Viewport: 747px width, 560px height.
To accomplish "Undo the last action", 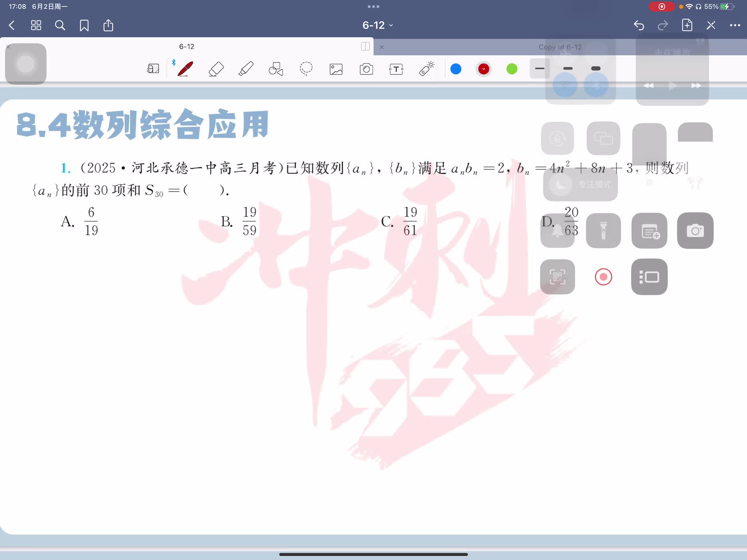I will click(639, 25).
